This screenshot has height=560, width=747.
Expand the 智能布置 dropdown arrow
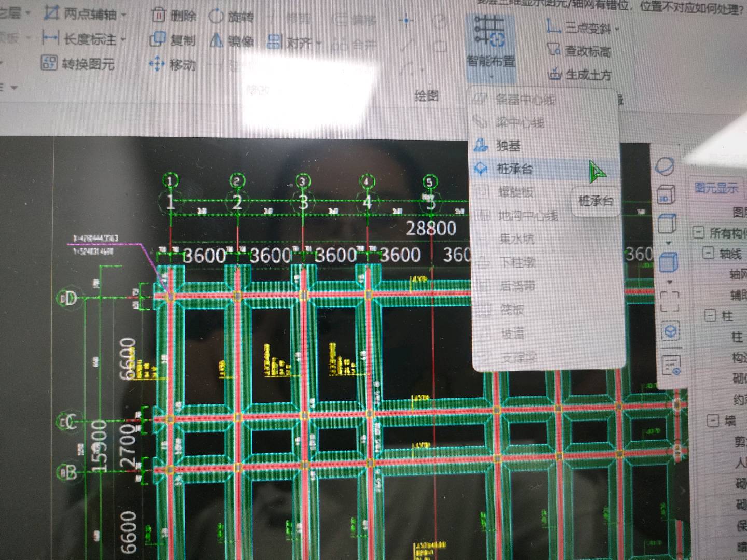(x=491, y=78)
